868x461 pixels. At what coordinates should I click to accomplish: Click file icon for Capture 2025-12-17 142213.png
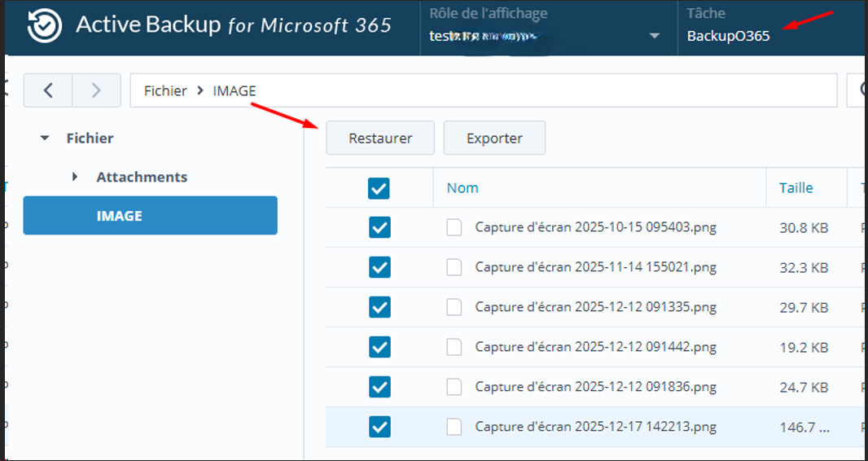coord(454,427)
